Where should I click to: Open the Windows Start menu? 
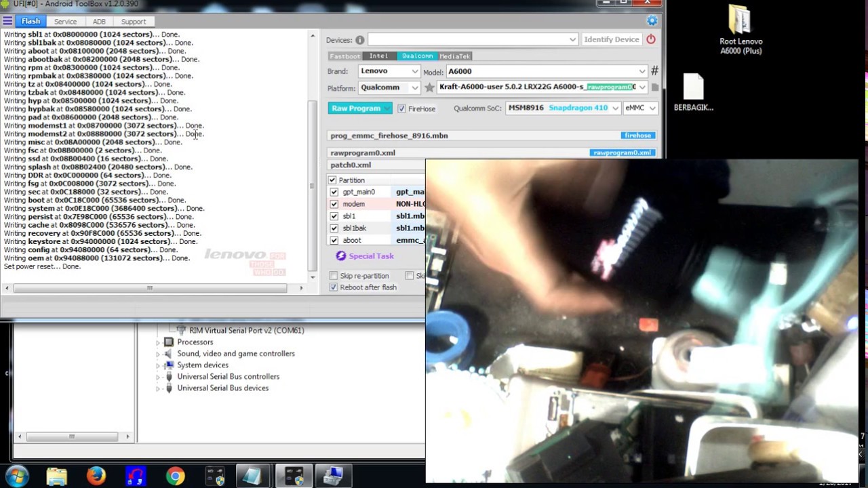[x=17, y=476]
